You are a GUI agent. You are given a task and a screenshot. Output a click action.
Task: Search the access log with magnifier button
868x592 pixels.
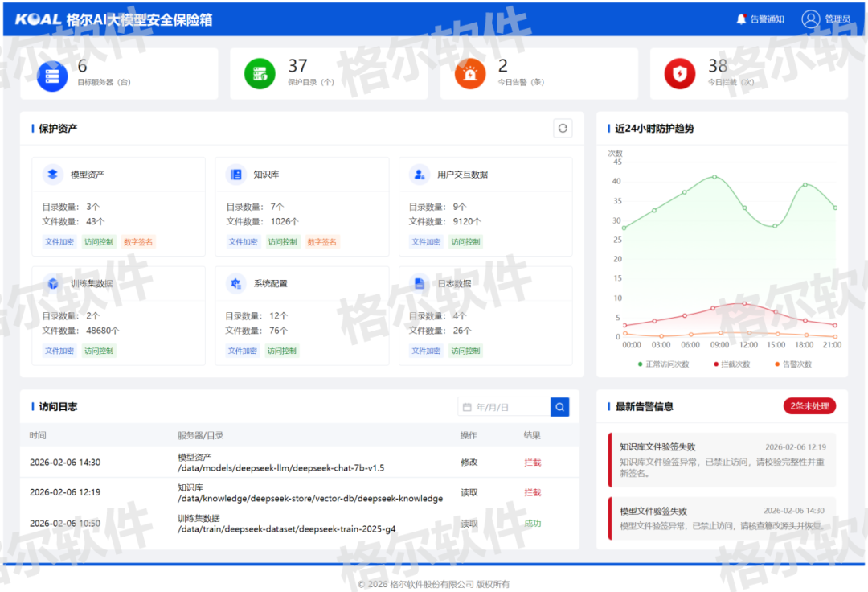pyautogui.click(x=559, y=407)
